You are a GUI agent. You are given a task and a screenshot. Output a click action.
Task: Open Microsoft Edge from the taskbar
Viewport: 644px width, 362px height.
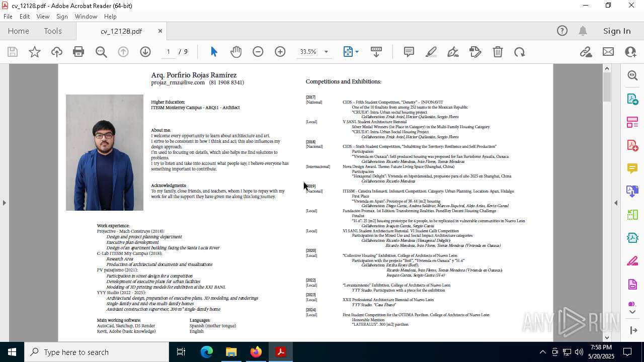coord(207,352)
